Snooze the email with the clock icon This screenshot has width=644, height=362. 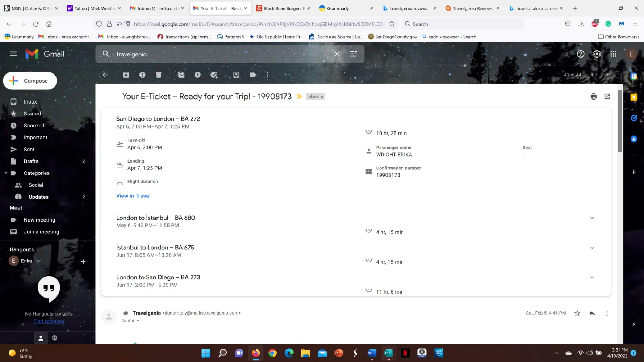[x=197, y=75]
